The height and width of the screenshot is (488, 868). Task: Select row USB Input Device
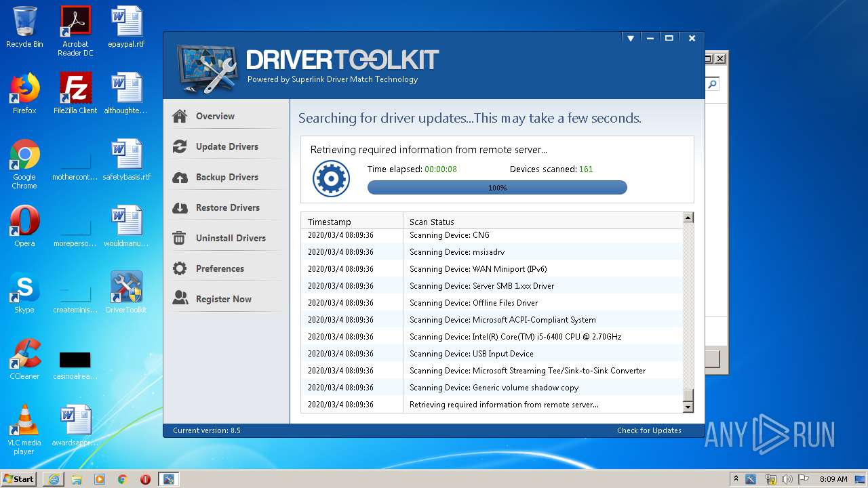(492, 354)
